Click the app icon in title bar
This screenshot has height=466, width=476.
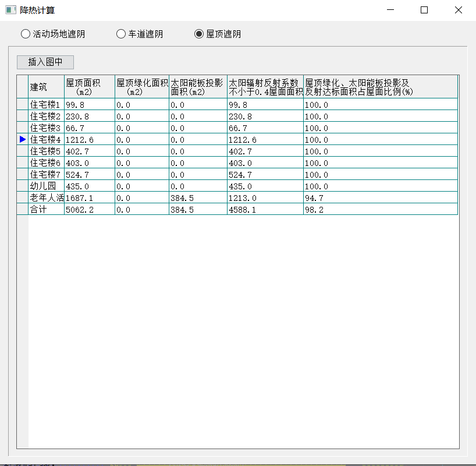[10, 10]
